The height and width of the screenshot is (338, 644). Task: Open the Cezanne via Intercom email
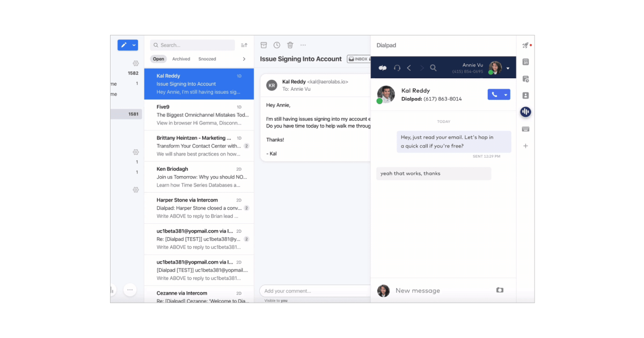[199, 295]
